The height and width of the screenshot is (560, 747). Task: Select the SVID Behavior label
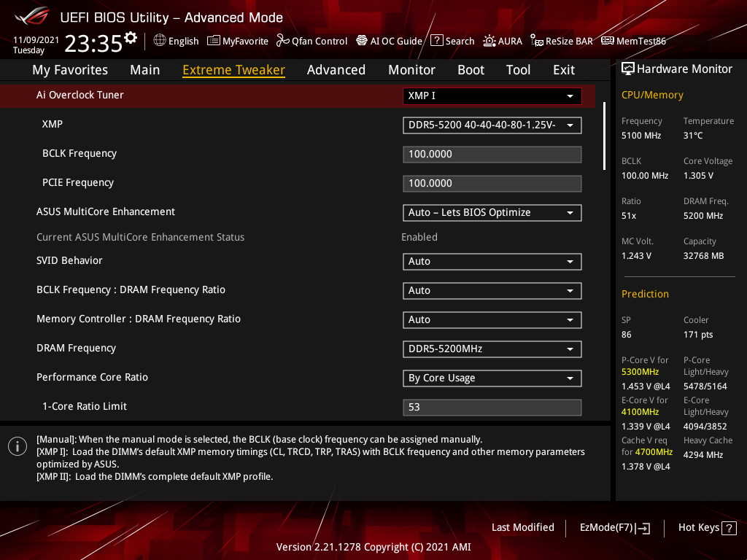69,261
